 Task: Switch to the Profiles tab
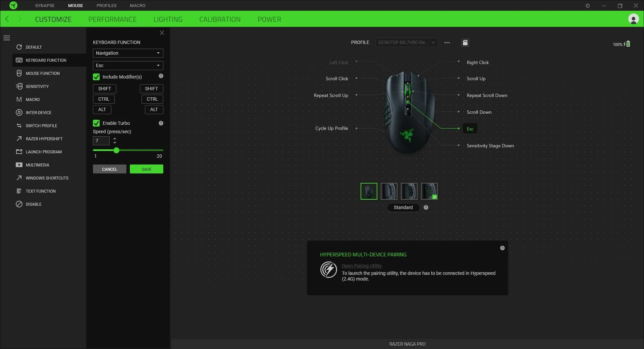click(x=107, y=5)
